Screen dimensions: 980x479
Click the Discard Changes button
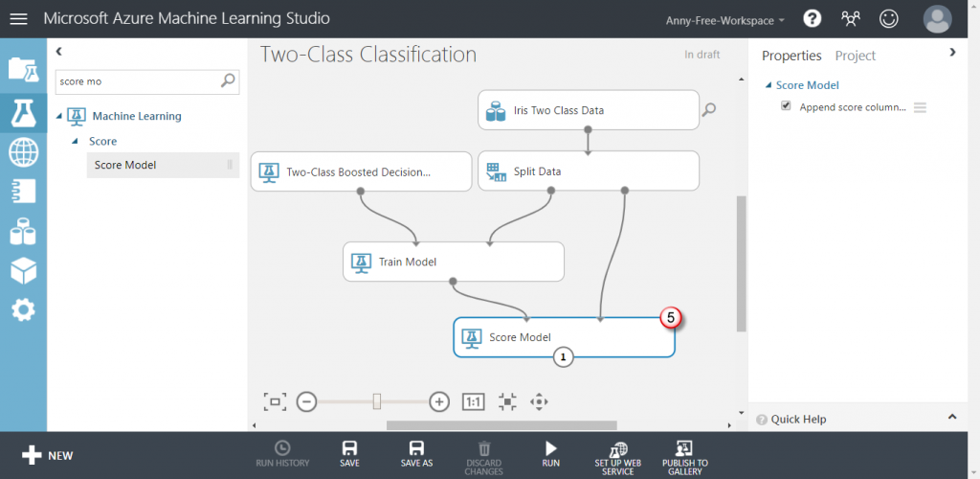pos(483,458)
